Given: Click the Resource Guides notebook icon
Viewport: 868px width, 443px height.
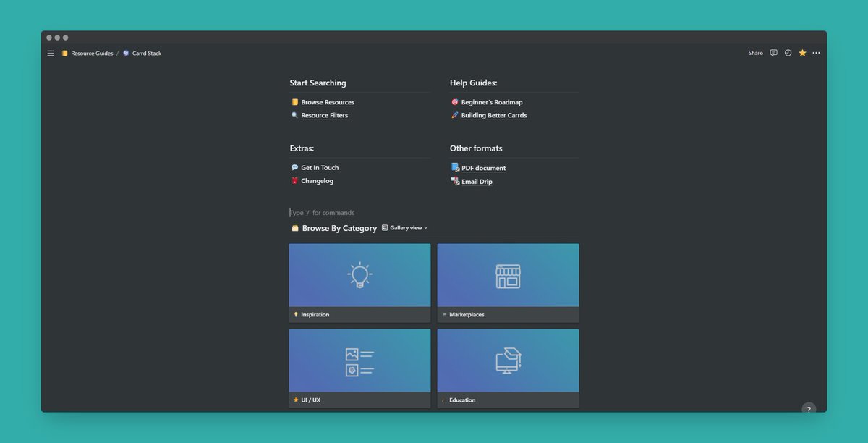Looking at the screenshot, I should coord(64,54).
